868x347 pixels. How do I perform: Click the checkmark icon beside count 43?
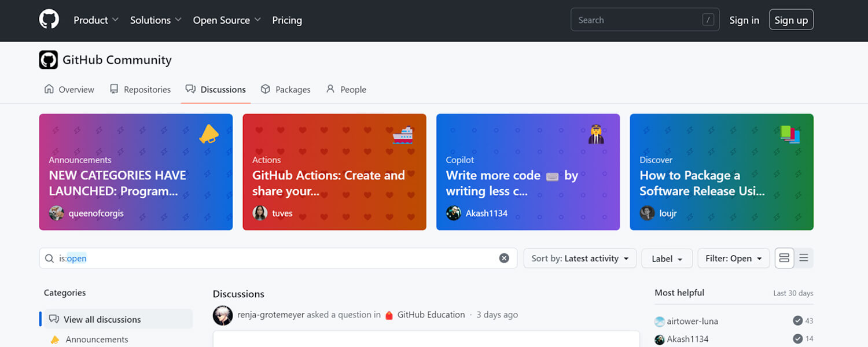(x=798, y=321)
